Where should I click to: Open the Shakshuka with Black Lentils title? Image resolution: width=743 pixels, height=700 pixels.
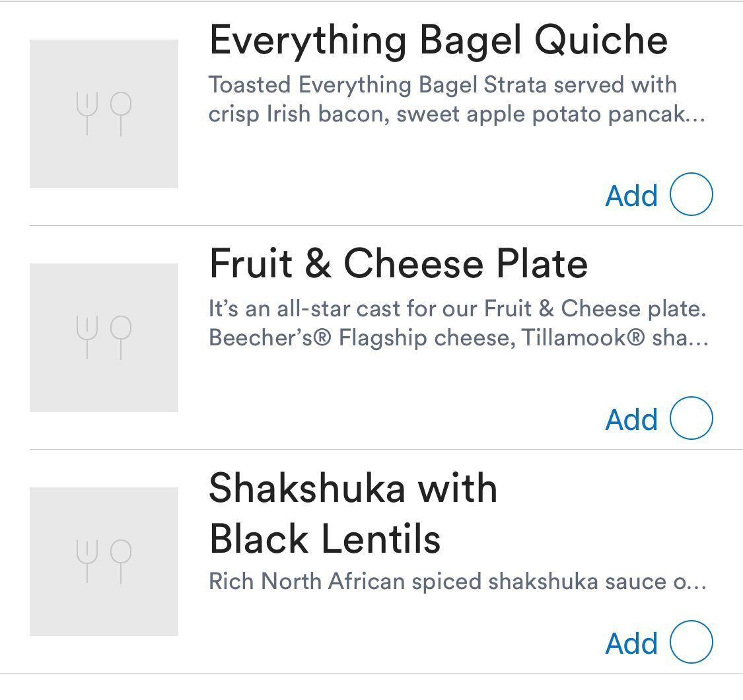[x=353, y=513]
